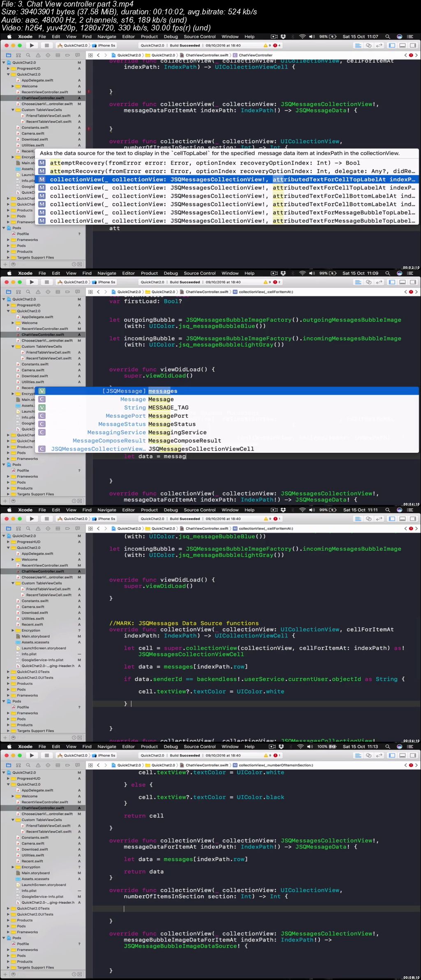The image size is (421, 980).
Task: Click the Run button in the 11:07 Xcode frame
Action: point(32,45)
